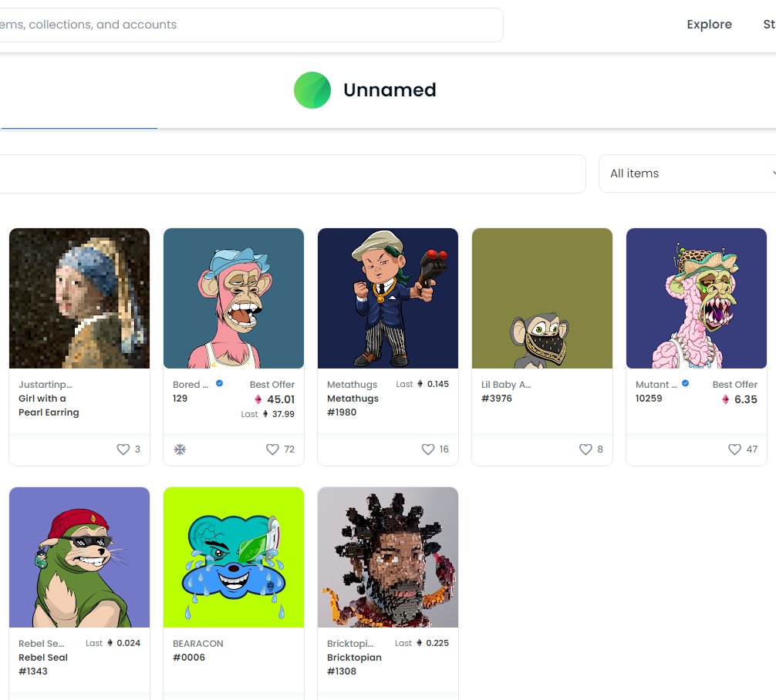Open the Lil Baby A... collection link
The image size is (776, 700).
(506, 385)
